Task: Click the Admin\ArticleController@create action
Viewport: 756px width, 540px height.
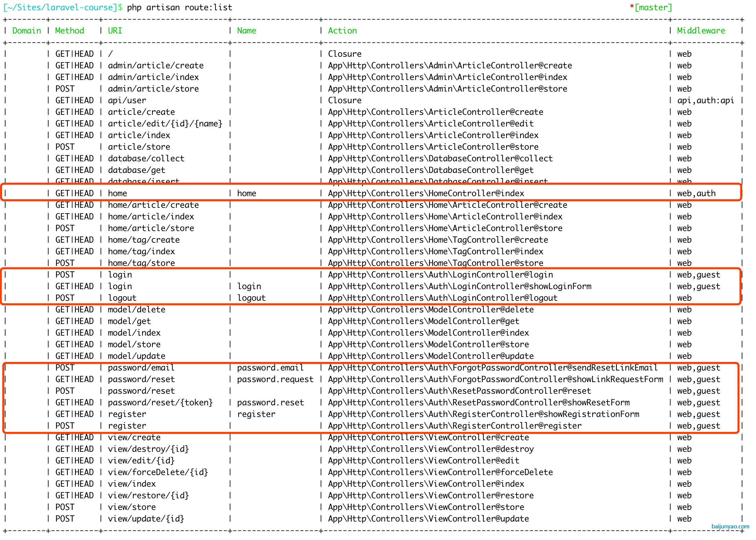Action: [450, 66]
